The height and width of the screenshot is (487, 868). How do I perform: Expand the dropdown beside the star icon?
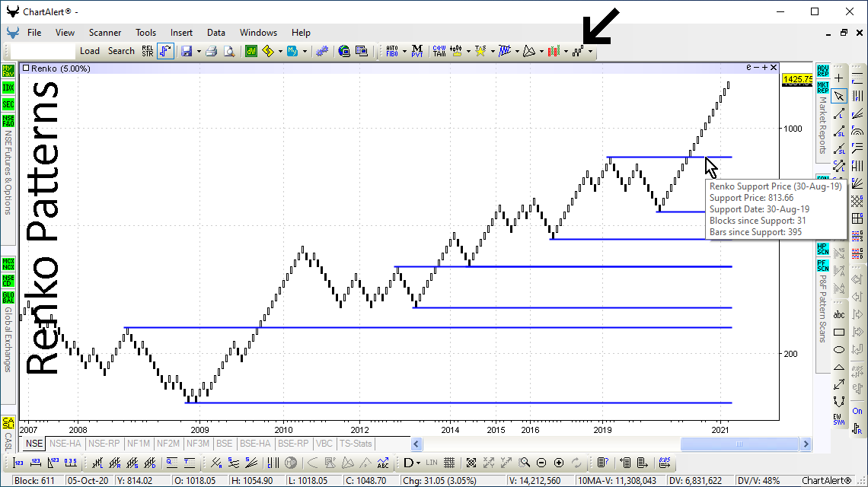click(x=493, y=52)
